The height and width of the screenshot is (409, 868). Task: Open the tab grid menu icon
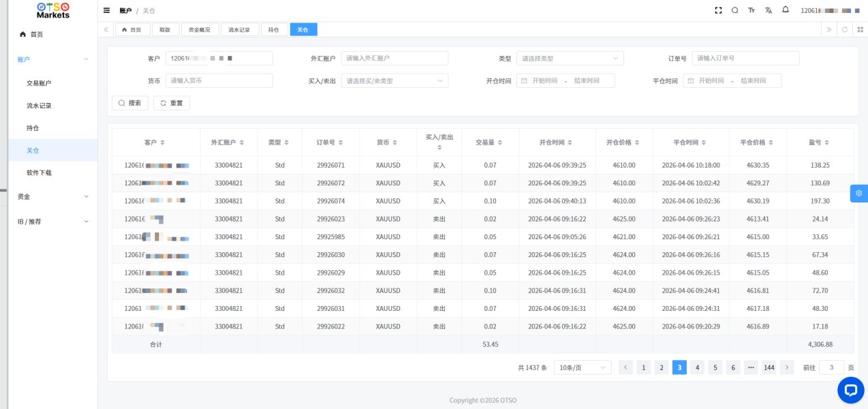tap(860, 29)
